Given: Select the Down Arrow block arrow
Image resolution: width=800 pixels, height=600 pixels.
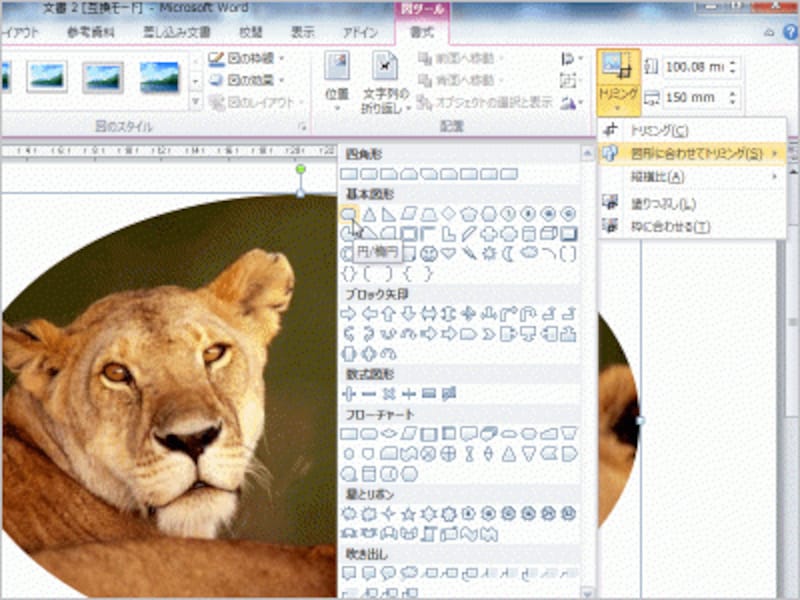Looking at the screenshot, I should [409, 314].
